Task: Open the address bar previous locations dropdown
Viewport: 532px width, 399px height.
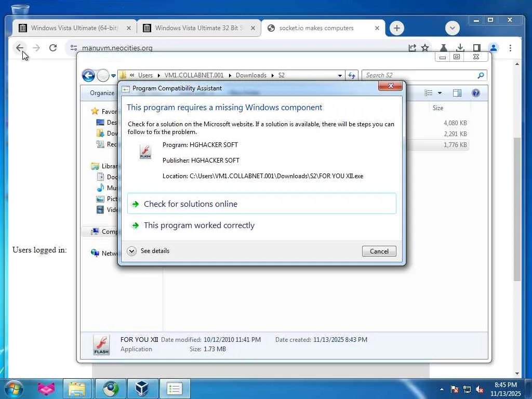Action: coord(340,76)
